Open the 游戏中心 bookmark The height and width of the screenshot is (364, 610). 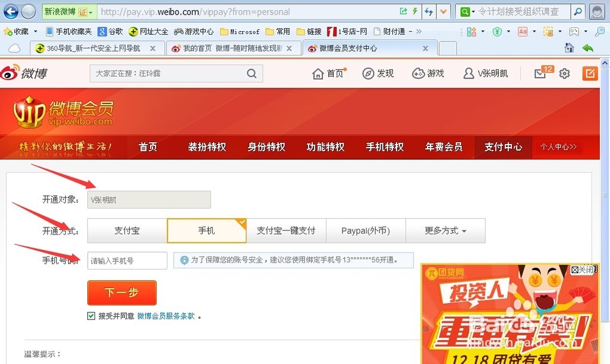(194, 32)
